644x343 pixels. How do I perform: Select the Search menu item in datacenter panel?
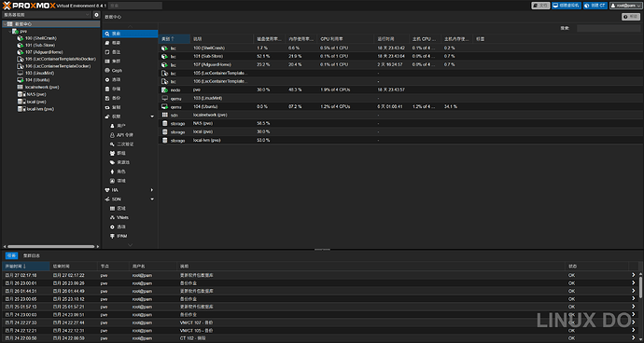130,34
